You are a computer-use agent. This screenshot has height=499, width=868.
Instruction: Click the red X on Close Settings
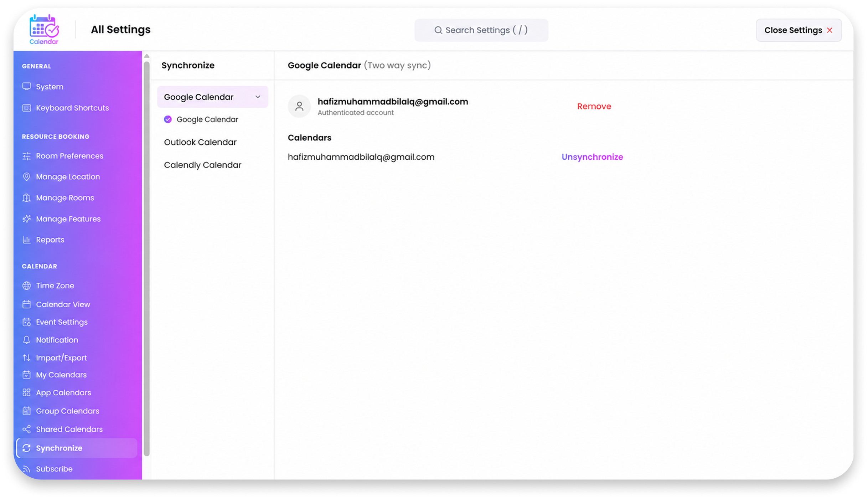830,30
